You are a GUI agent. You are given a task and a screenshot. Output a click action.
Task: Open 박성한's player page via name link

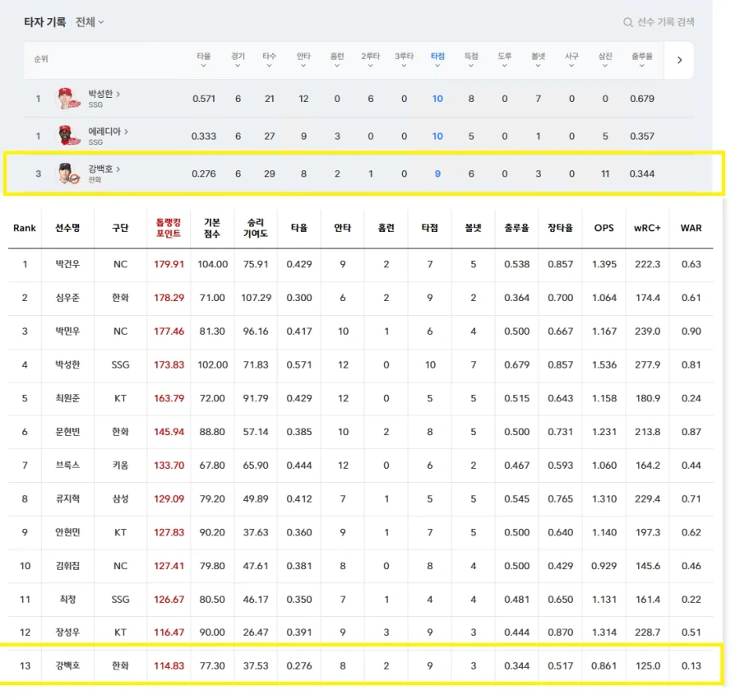click(104, 94)
